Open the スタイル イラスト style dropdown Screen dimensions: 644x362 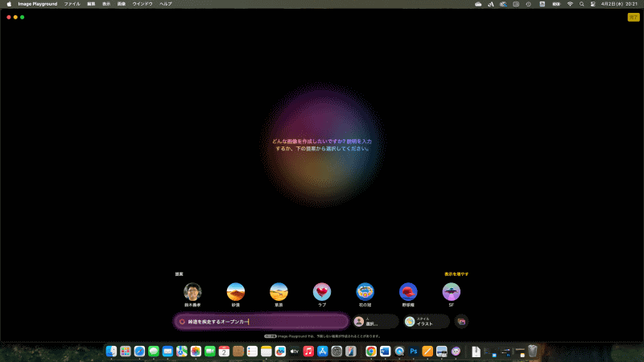coord(427,321)
